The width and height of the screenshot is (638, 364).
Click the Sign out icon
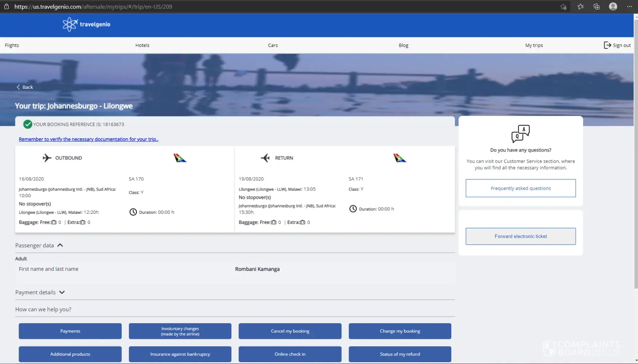(607, 45)
